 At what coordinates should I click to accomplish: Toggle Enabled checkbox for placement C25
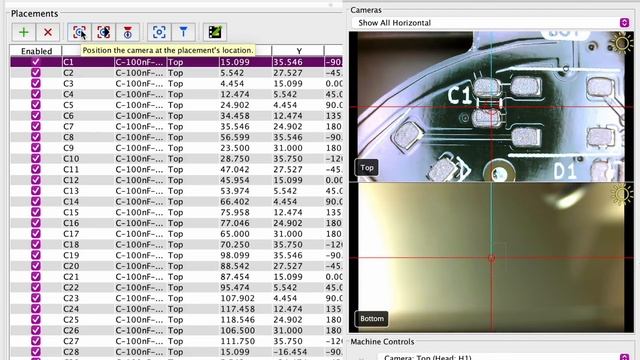coord(36,320)
